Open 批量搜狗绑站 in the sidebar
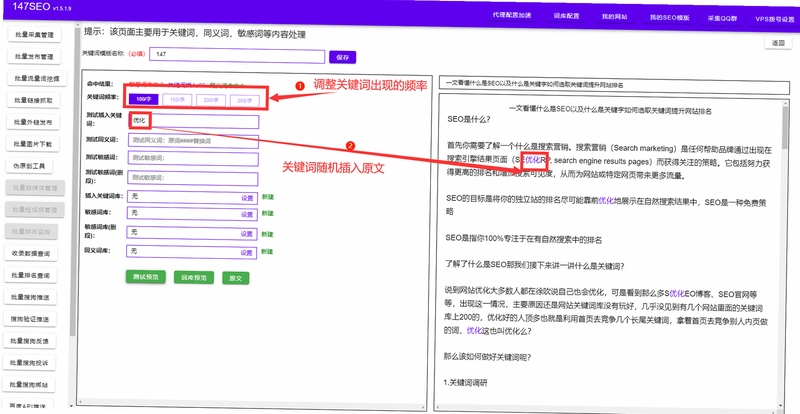The height and width of the screenshot is (414, 800). pos(30,385)
